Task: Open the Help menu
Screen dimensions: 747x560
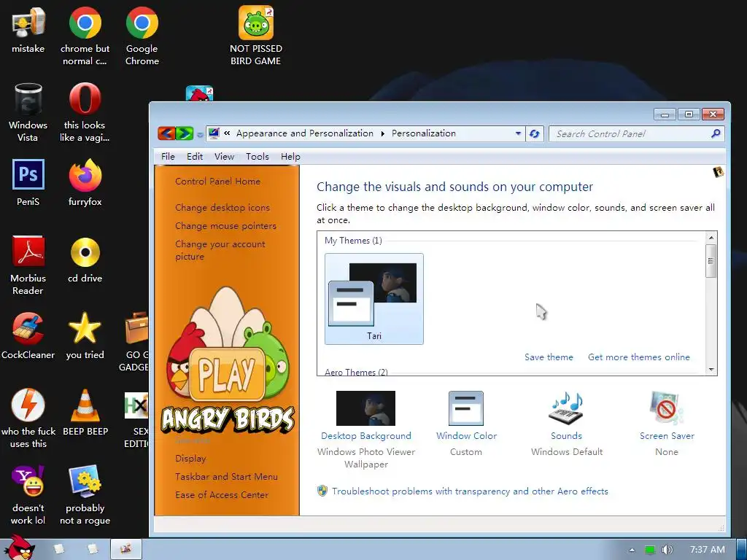Action: tap(290, 157)
